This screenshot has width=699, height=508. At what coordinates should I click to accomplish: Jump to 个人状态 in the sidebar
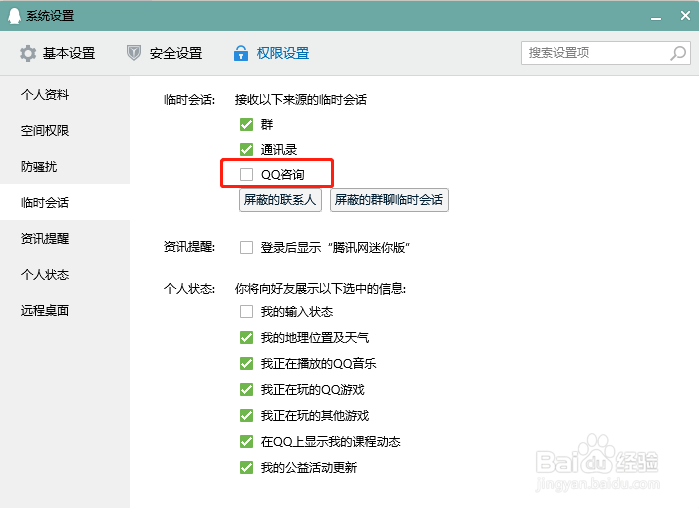pos(65,274)
